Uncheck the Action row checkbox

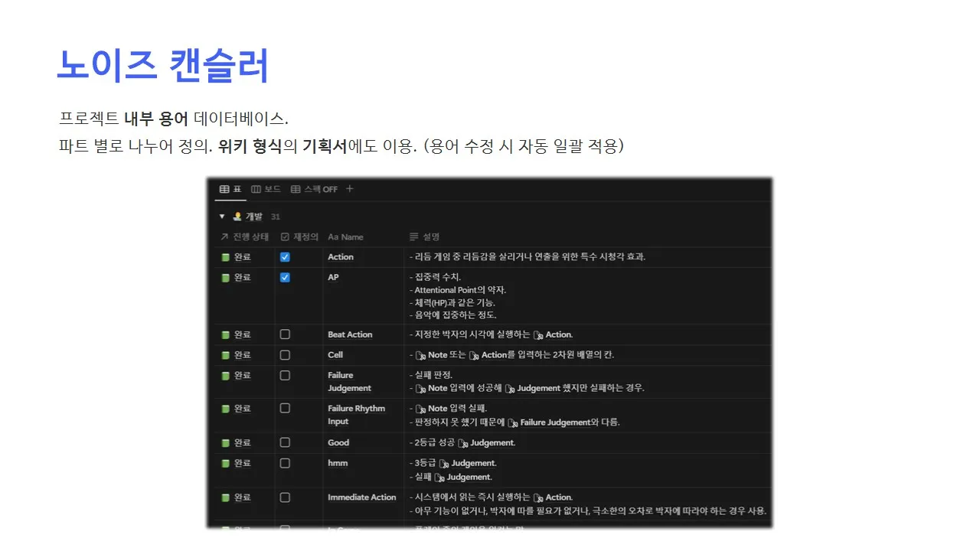pyautogui.click(x=285, y=257)
